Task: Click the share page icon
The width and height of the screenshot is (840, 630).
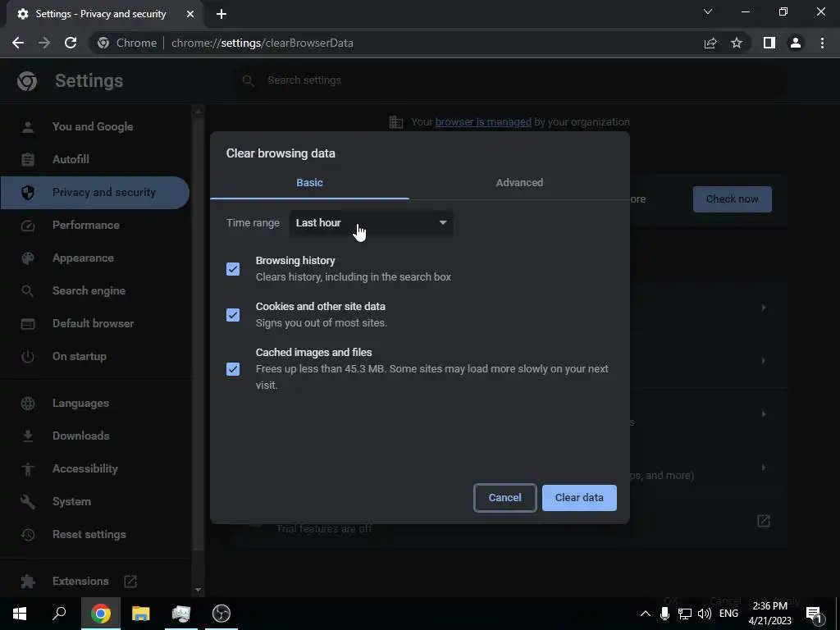Action: [x=710, y=43]
